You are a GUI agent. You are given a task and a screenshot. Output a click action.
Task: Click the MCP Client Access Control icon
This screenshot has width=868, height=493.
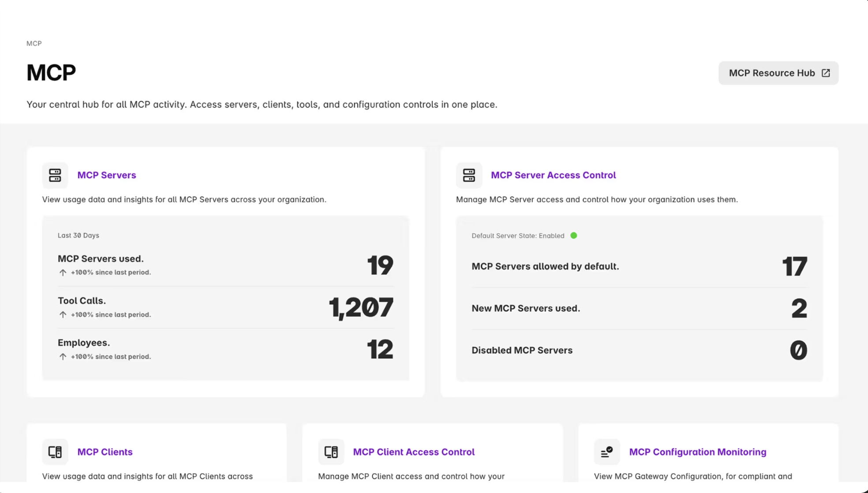click(x=331, y=452)
